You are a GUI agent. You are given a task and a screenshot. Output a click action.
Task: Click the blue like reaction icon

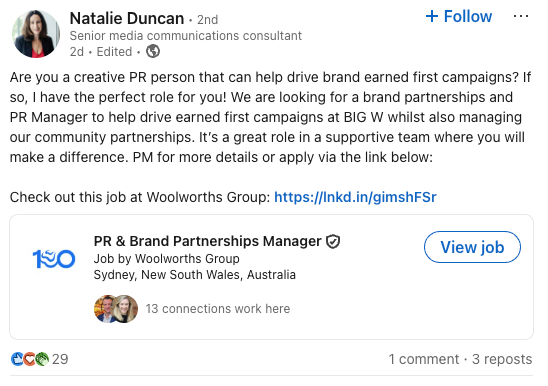[17, 359]
